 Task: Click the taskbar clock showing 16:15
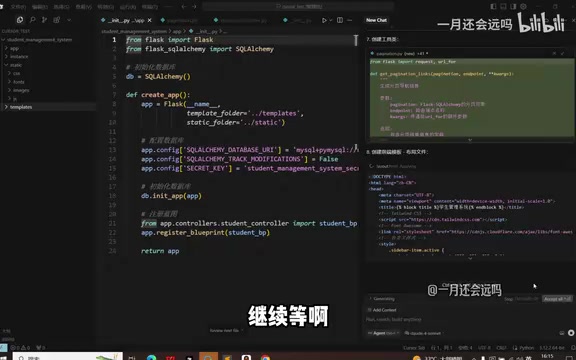547,356
